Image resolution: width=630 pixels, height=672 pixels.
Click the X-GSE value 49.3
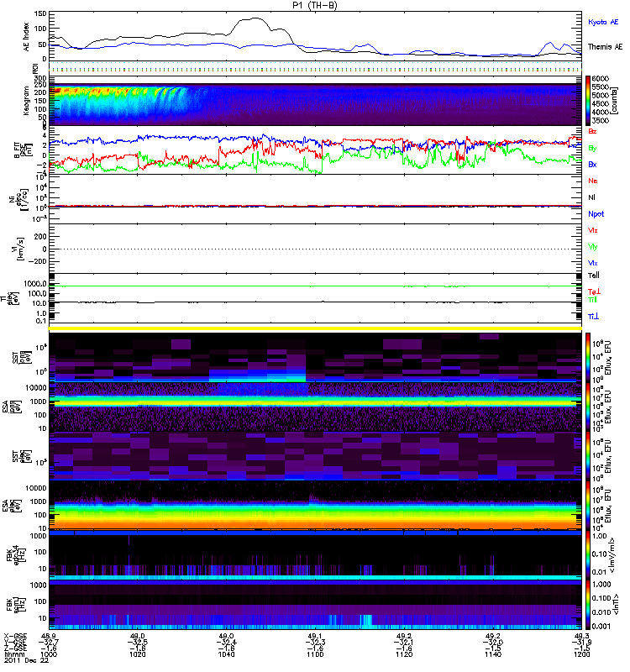pos(581,636)
